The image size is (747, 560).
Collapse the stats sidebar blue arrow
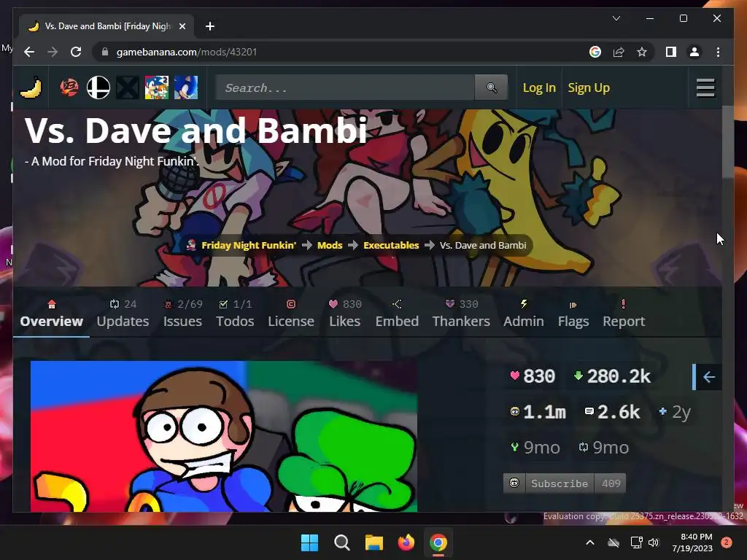pyautogui.click(x=708, y=377)
